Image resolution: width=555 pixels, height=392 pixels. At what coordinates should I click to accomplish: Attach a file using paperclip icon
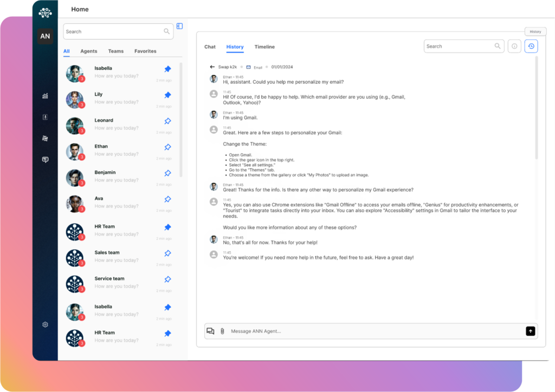[222, 331]
